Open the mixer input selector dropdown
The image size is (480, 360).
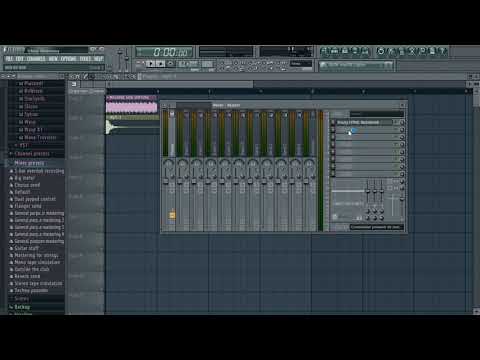(377, 114)
